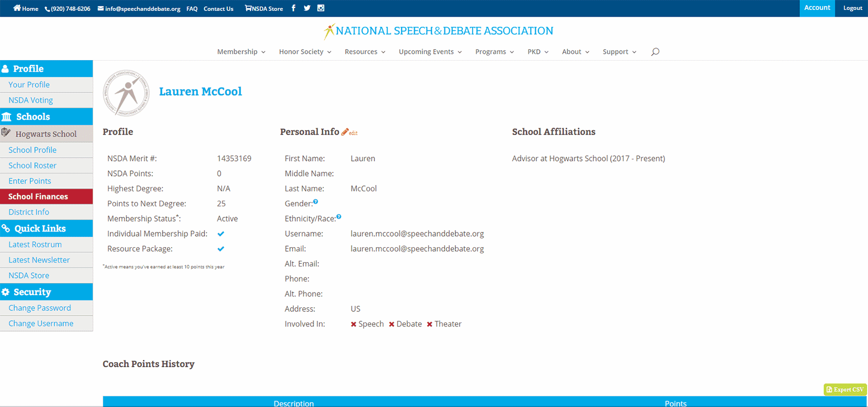
Task: Click the Export CSV button
Action: tap(845, 389)
